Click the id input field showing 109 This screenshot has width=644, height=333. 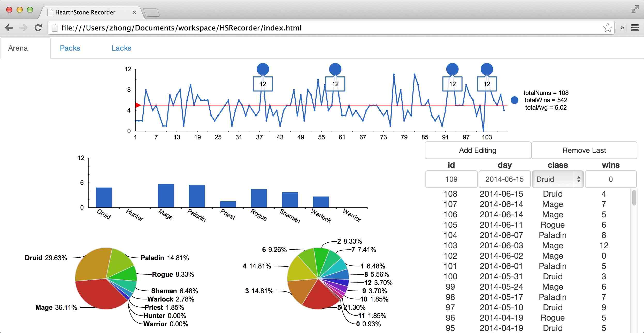[x=451, y=179]
